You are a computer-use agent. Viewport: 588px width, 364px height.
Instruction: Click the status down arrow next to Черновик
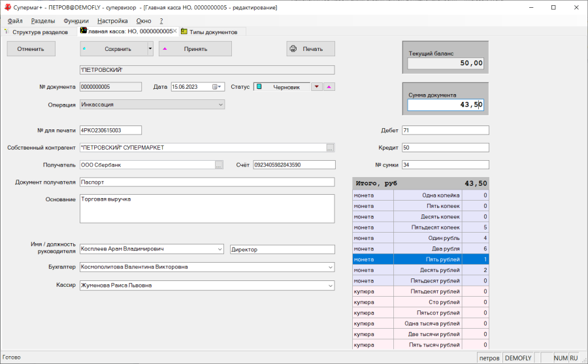pos(317,86)
